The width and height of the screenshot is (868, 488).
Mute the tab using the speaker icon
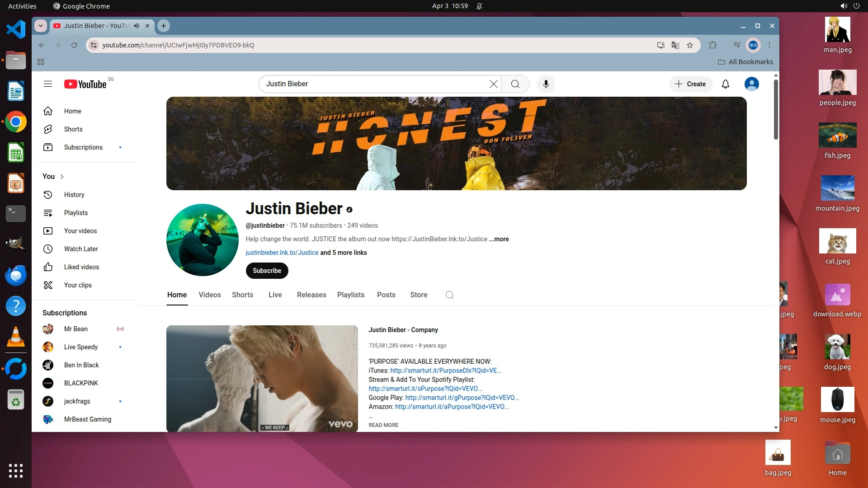coord(137,26)
